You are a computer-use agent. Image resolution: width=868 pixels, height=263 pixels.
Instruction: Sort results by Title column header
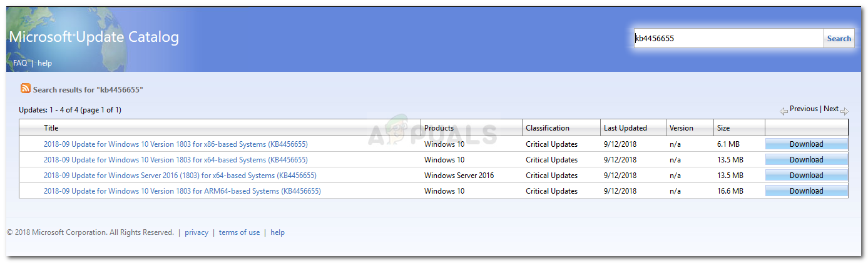(x=51, y=128)
